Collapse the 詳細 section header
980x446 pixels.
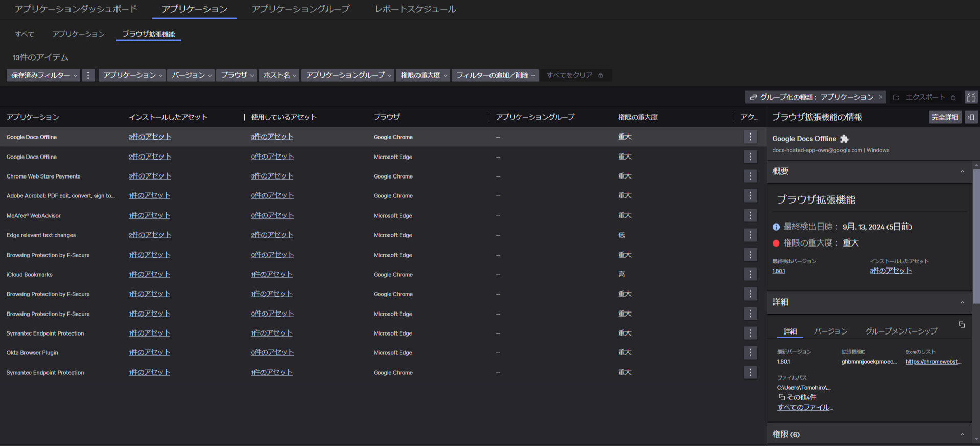click(962, 302)
